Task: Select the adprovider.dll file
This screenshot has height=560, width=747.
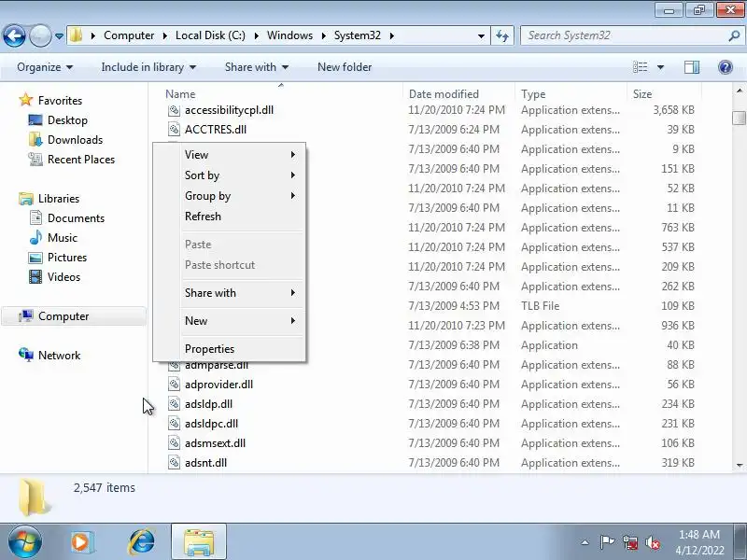Action: pos(218,385)
